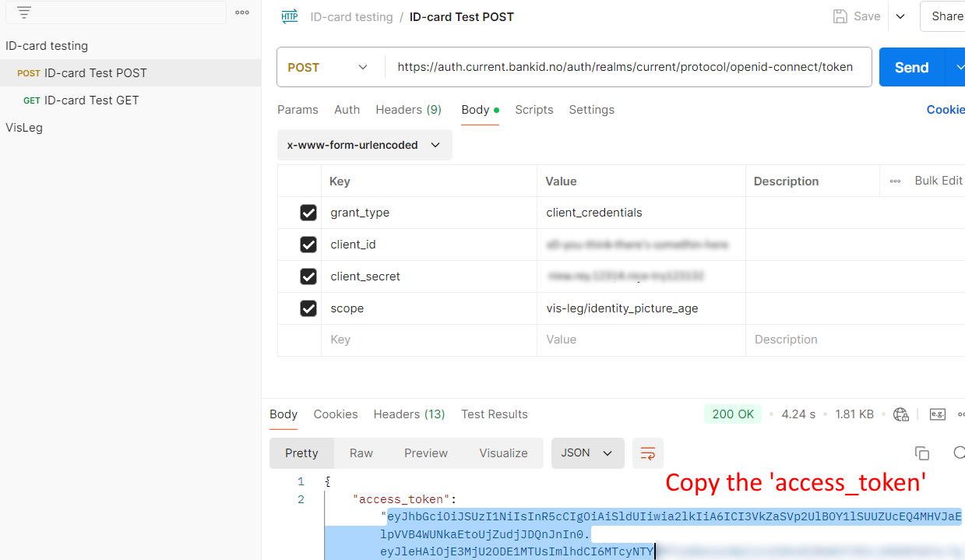Open the three-dot menu beside Bulk Edit

(896, 181)
